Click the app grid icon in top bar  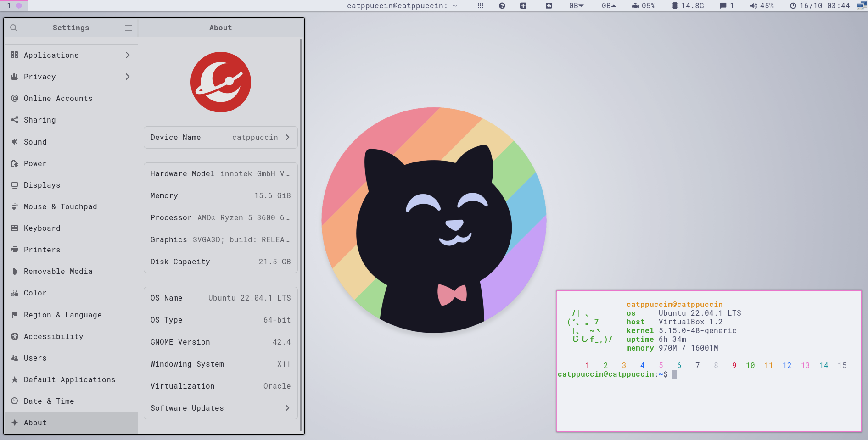(x=480, y=6)
